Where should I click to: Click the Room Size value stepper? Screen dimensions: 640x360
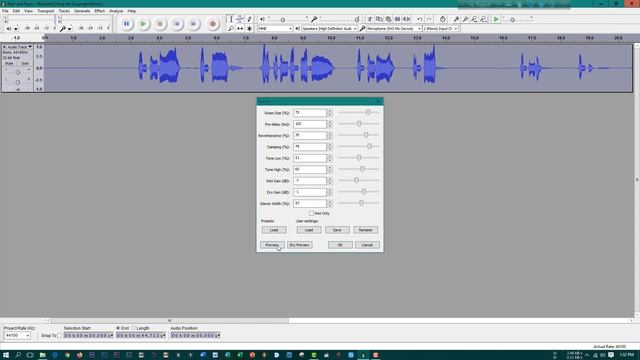point(329,113)
